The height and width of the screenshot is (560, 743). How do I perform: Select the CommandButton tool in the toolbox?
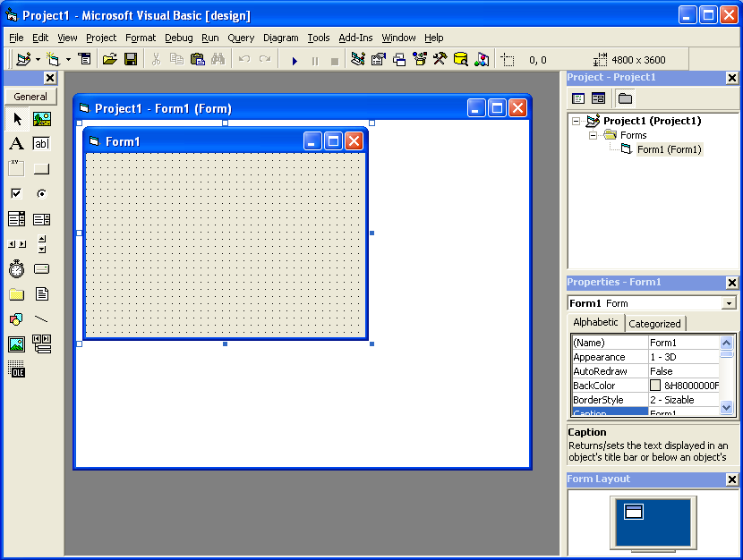pyautogui.click(x=42, y=168)
